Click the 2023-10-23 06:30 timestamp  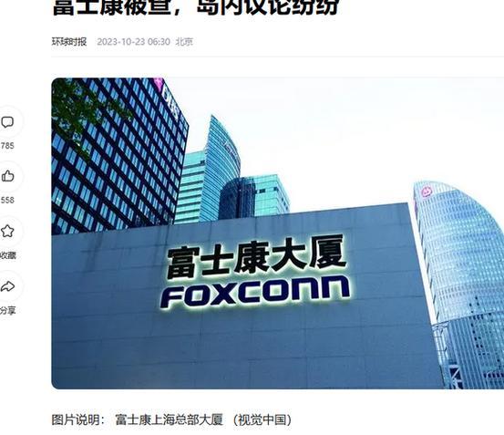click(133, 42)
